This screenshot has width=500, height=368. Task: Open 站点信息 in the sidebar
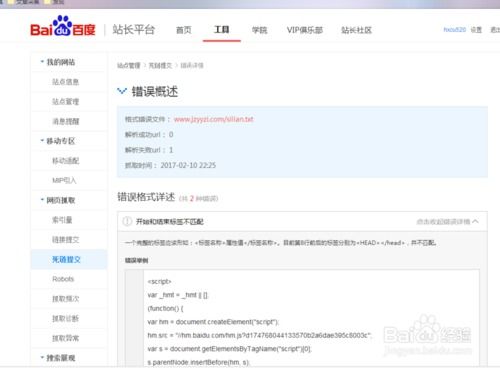point(66,82)
